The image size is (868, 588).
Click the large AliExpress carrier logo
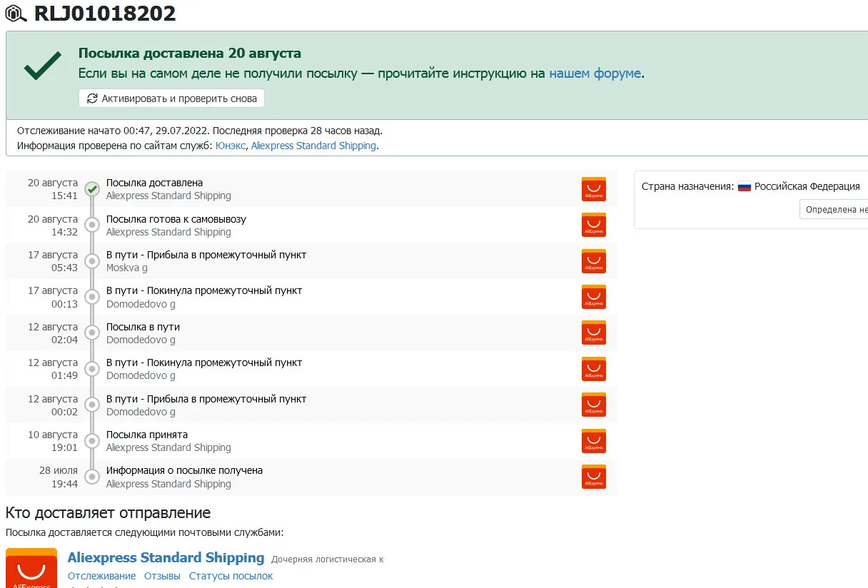click(x=31, y=568)
